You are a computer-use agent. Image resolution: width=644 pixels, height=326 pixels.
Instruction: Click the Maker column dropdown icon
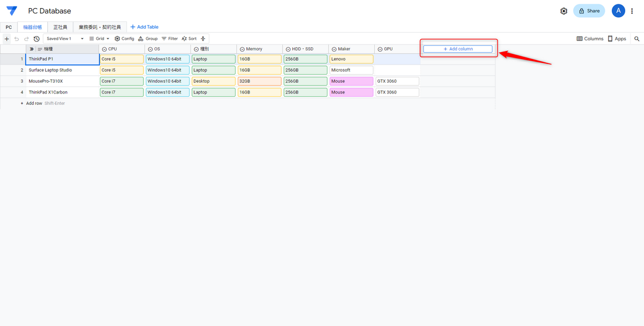(334, 49)
